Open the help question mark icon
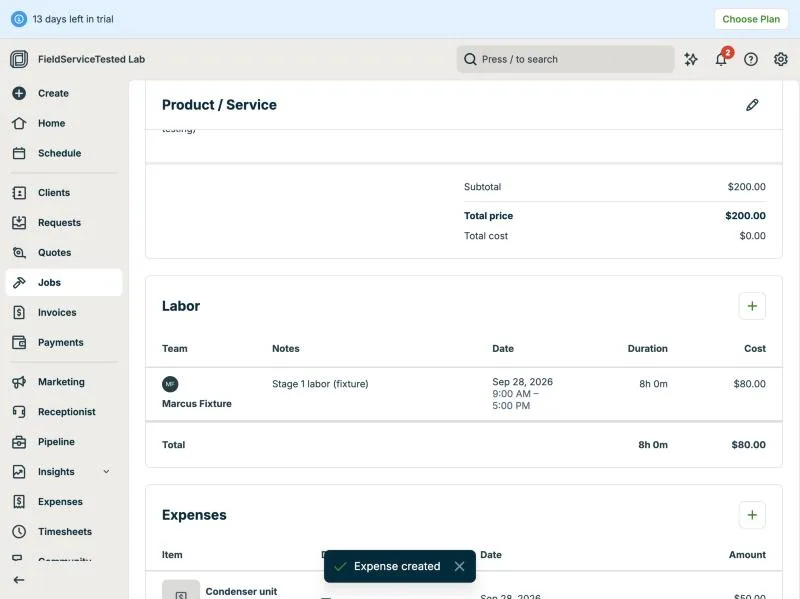The height and width of the screenshot is (599, 800). pyautogui.click(x=751, y=59)
